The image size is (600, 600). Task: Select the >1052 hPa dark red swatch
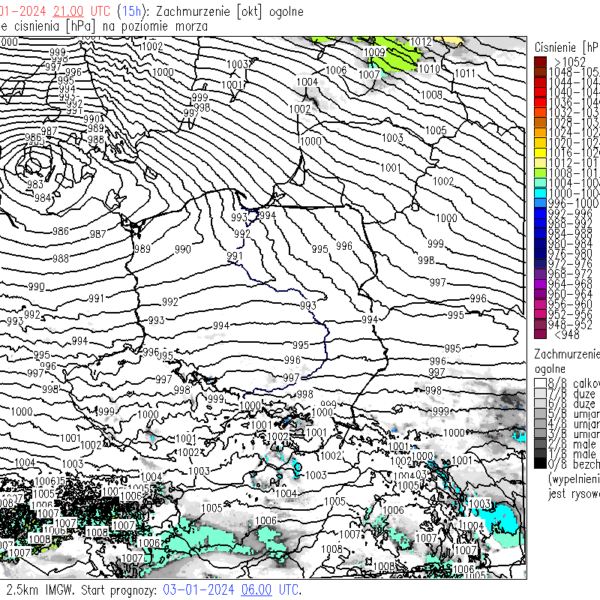pos(540,62)
